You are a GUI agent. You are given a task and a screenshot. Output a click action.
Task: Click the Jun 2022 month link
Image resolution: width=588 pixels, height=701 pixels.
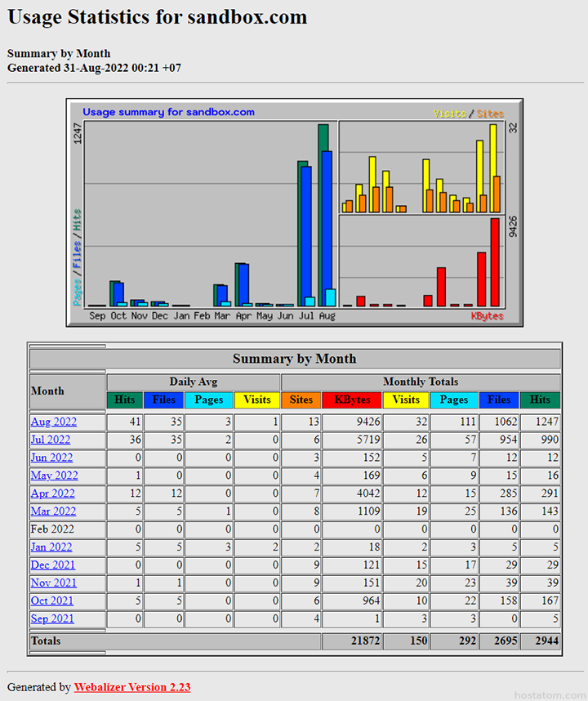tap(52, 458)
